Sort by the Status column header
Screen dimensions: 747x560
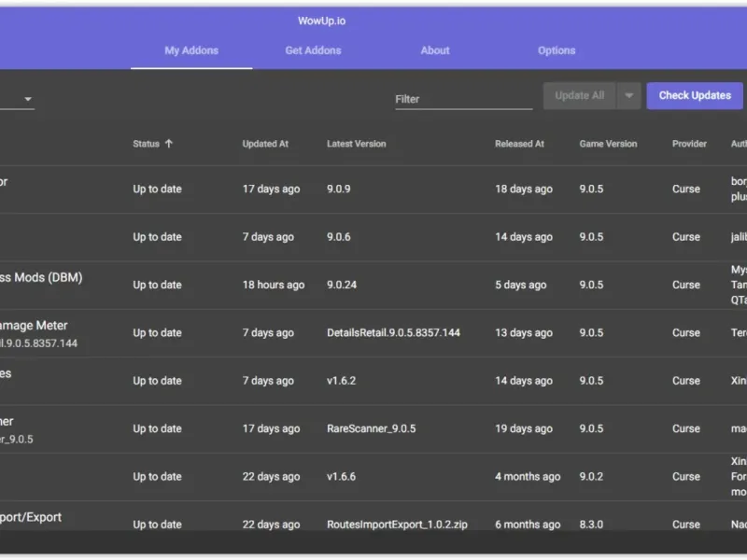(146, 144)
